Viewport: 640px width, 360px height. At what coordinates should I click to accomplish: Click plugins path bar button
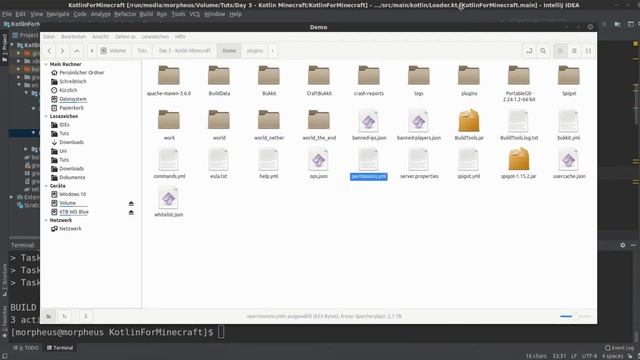click(255, 51)
